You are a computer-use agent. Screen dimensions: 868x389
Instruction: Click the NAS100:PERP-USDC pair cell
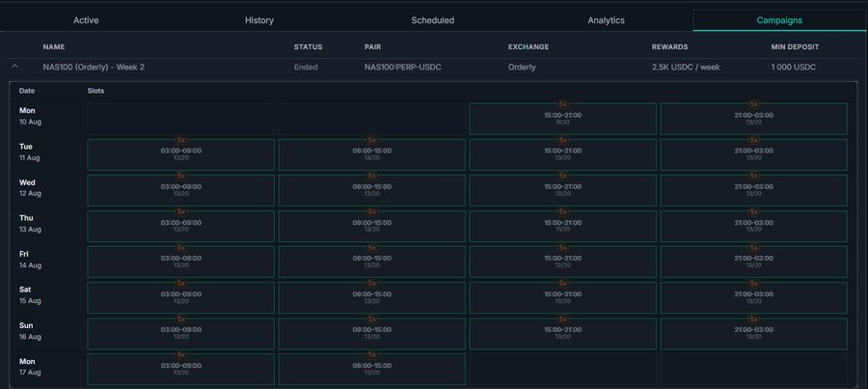point(402,67)
